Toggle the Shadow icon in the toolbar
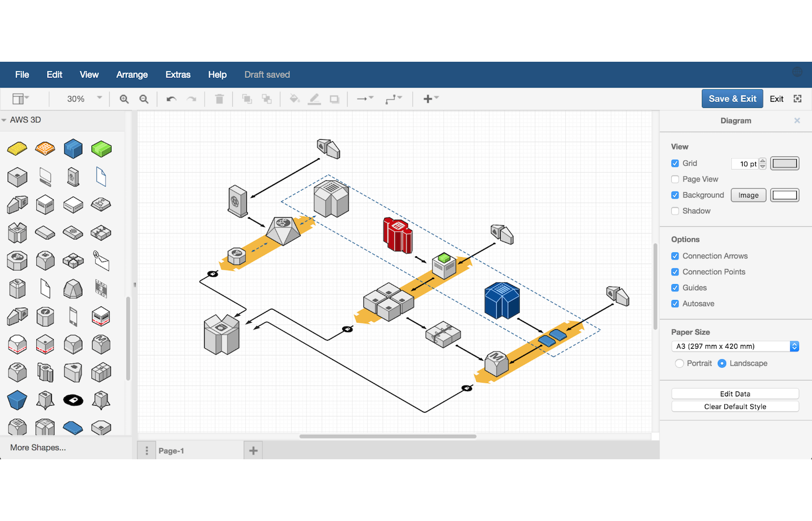This screenshot has width=812, height=521. 334,99
